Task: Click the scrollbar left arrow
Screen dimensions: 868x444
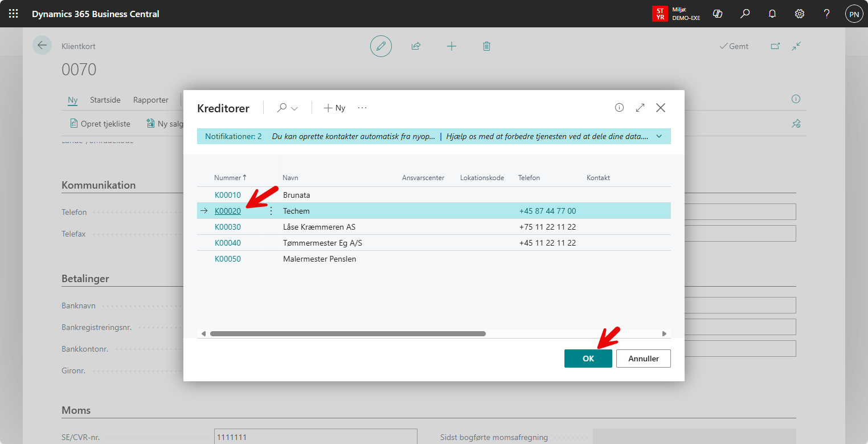Action: (203, 333)
